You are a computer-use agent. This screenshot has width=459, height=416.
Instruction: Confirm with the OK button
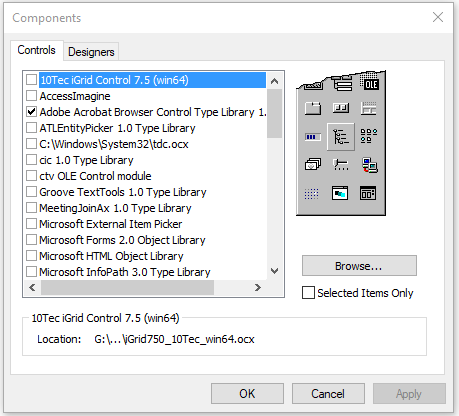point(247,393)
